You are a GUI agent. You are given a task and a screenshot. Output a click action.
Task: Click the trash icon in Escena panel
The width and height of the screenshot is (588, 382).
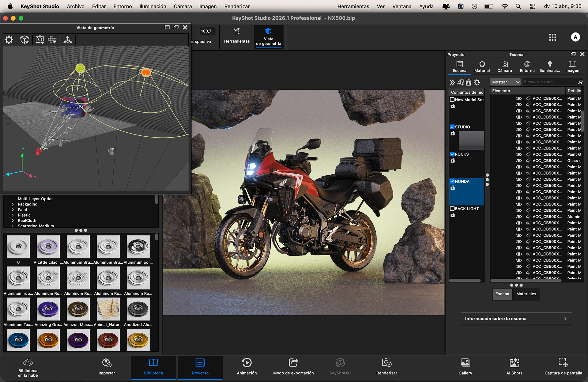[x=469, y=82]
